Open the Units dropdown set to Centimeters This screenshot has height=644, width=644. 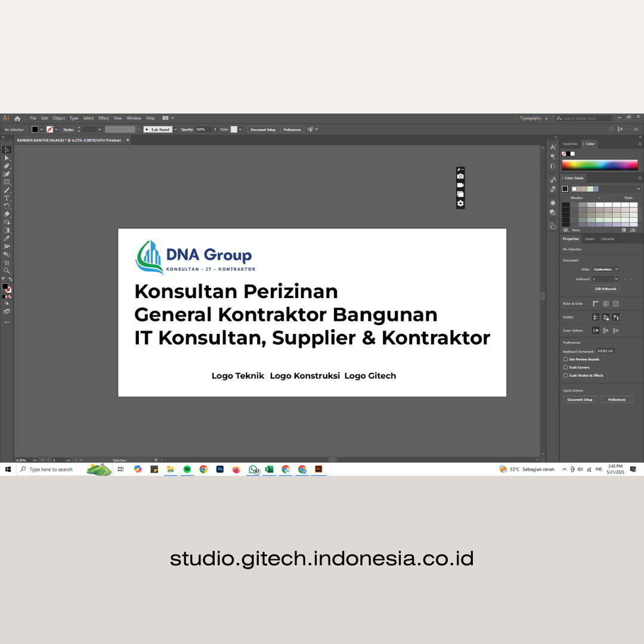pyautogui.click(x=606, y=270)
